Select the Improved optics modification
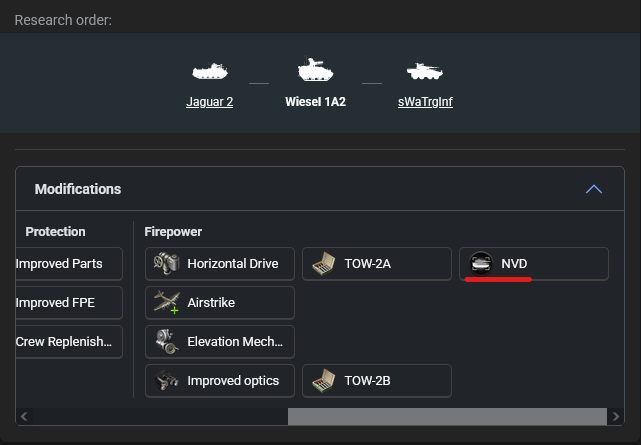The image size is (641, 445). click(x=220, y=380)
